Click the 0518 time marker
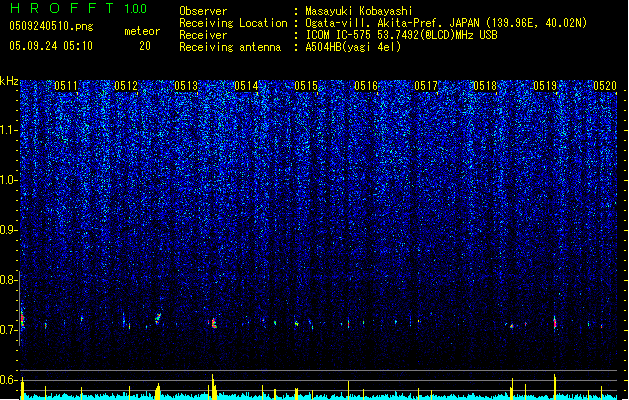This screenshot has width=629, height=400. tap(485, 86)
